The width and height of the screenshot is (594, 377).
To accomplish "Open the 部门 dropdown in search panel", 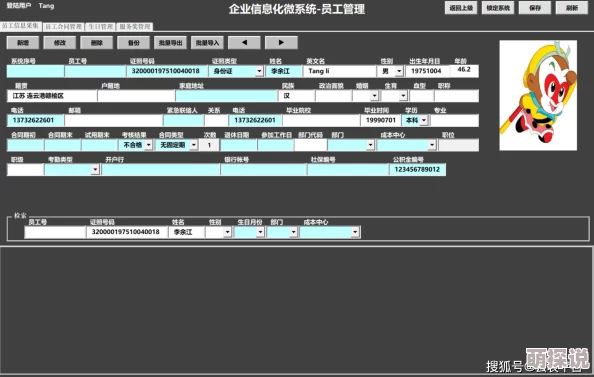I will 293,232.
